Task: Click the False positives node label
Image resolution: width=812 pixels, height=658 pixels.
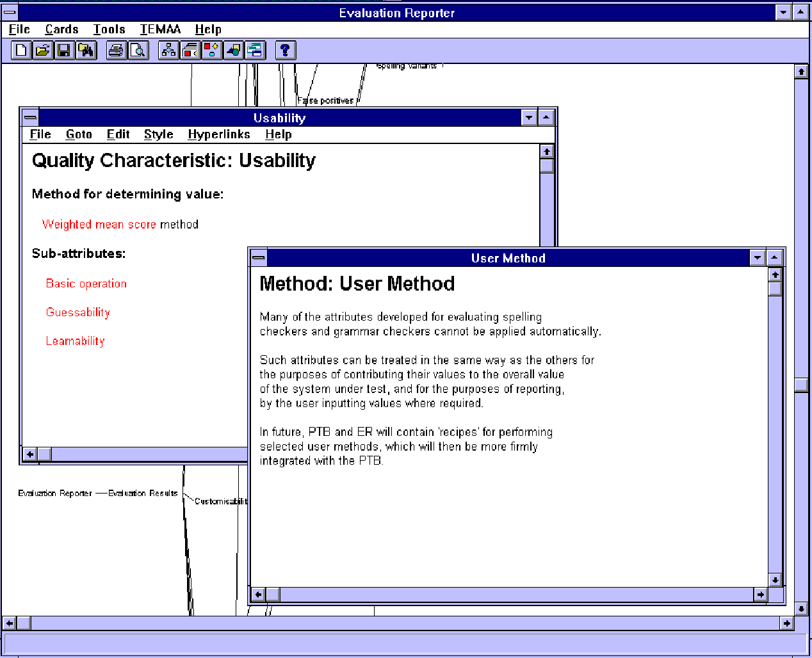Action: pos(325,100)
